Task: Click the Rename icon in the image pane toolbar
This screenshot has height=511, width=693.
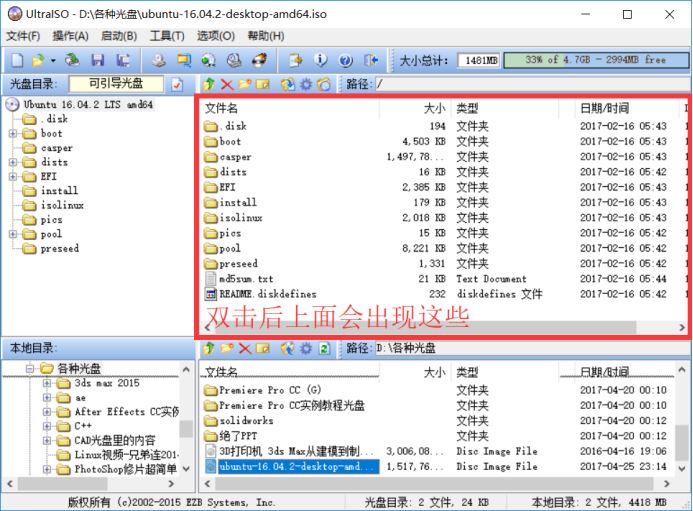Action: point(263,84)
